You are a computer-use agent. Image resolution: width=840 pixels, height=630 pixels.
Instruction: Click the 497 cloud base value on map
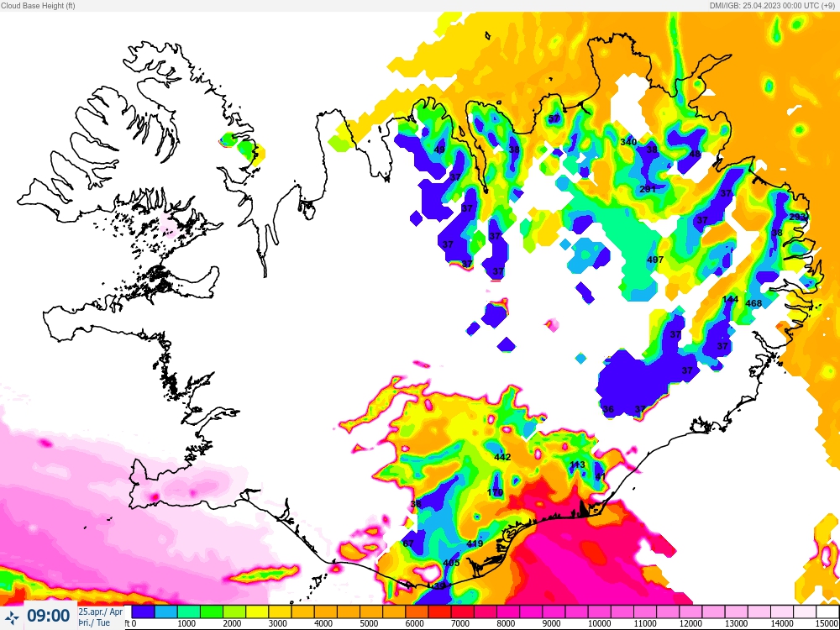[655, 260]
